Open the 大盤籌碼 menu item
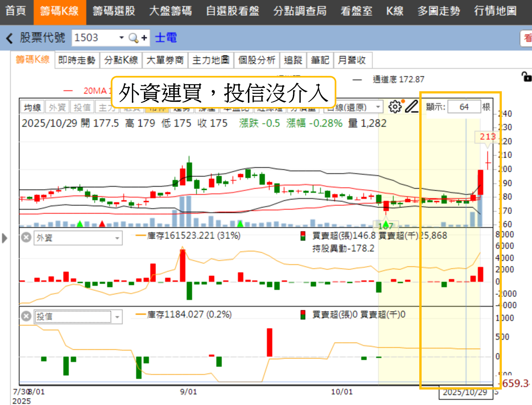 click(171, 11)
